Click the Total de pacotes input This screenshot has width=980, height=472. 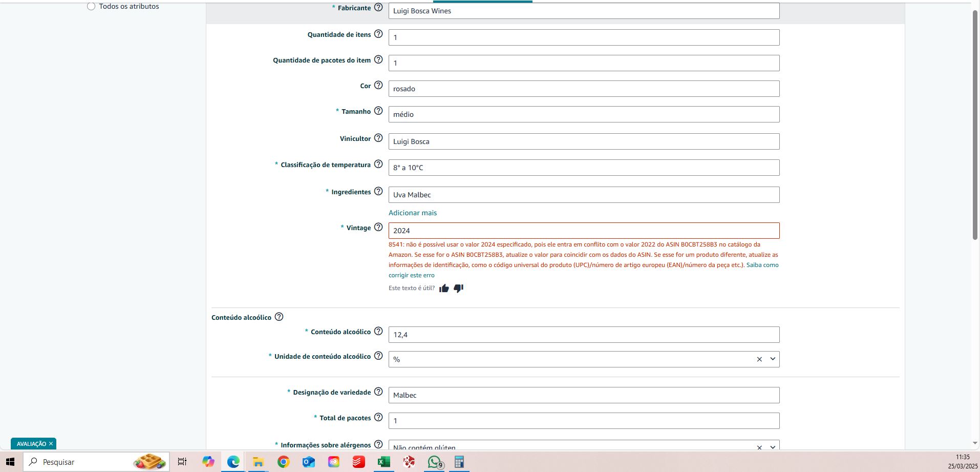click(x=584, y=421)
